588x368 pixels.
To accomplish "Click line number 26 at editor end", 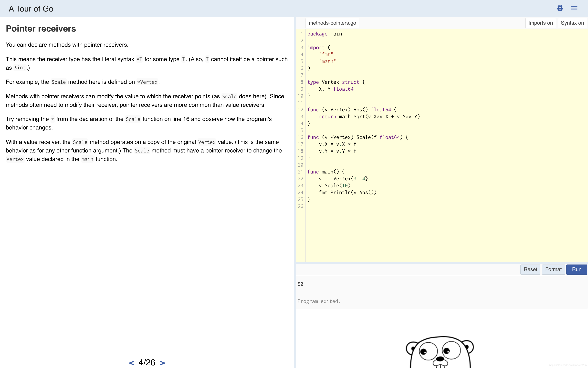I will point(301,206).
